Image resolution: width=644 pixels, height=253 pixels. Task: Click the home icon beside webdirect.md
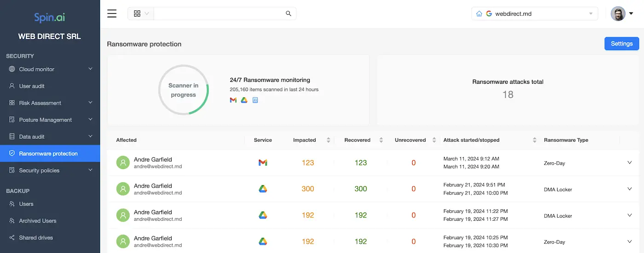[x=479, y=14]
